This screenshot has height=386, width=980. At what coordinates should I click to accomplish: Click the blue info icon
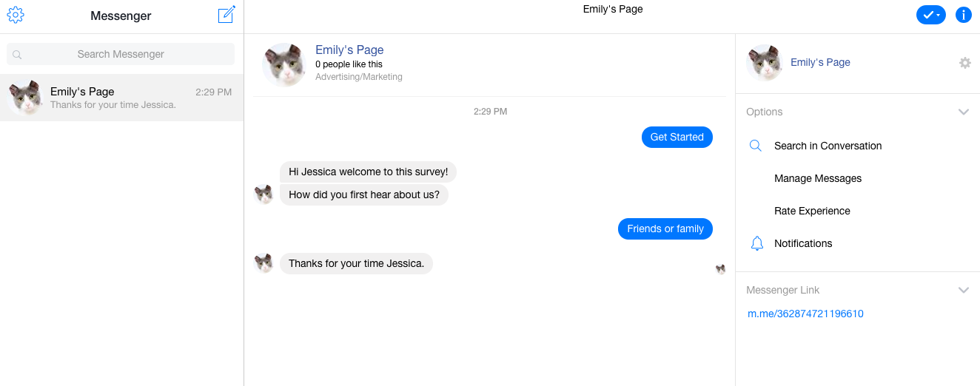[x=963, y=15]
